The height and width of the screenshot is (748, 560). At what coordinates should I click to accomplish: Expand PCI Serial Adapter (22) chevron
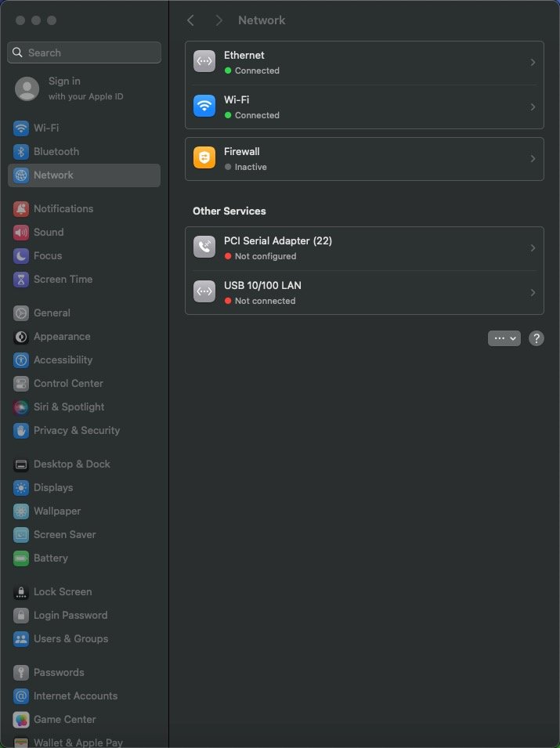pos(533,248)
